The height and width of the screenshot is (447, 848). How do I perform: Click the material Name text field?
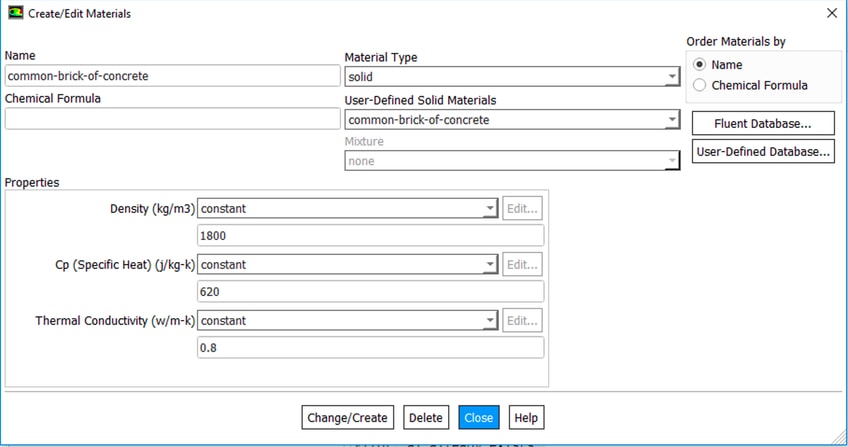[x=172, y=76]
